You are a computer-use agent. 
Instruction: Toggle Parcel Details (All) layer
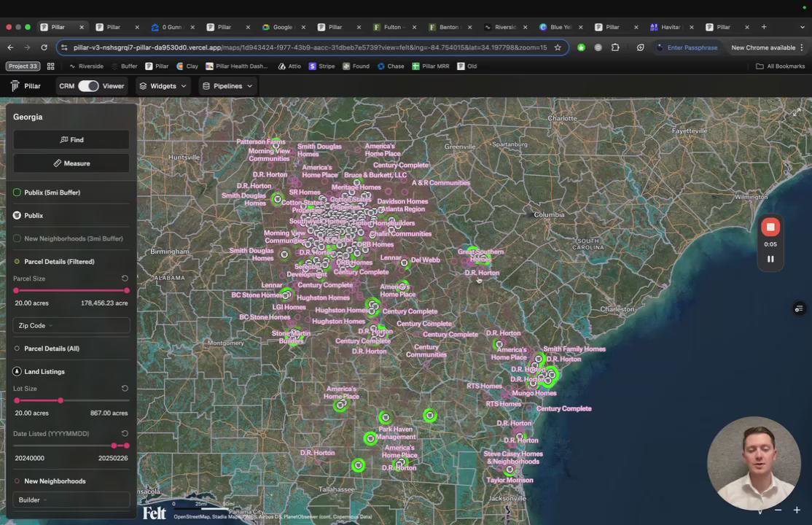(17, 349)
